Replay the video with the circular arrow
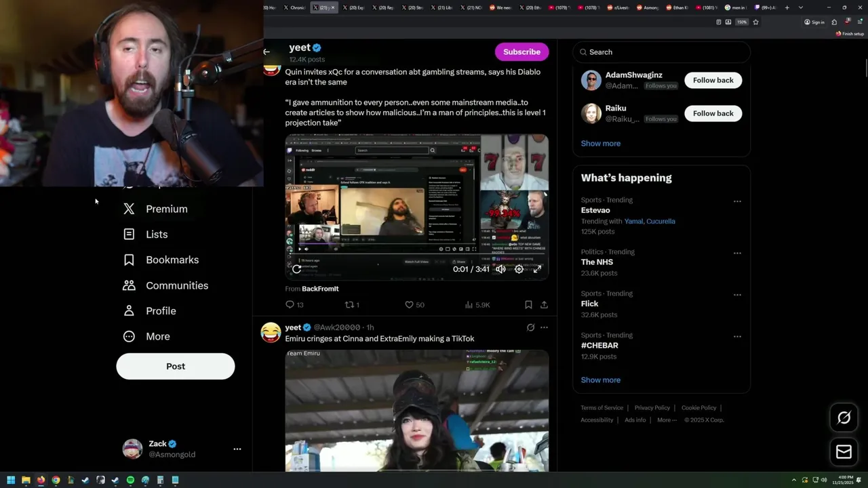The image size is (868, 488). [x=296, y=269]
